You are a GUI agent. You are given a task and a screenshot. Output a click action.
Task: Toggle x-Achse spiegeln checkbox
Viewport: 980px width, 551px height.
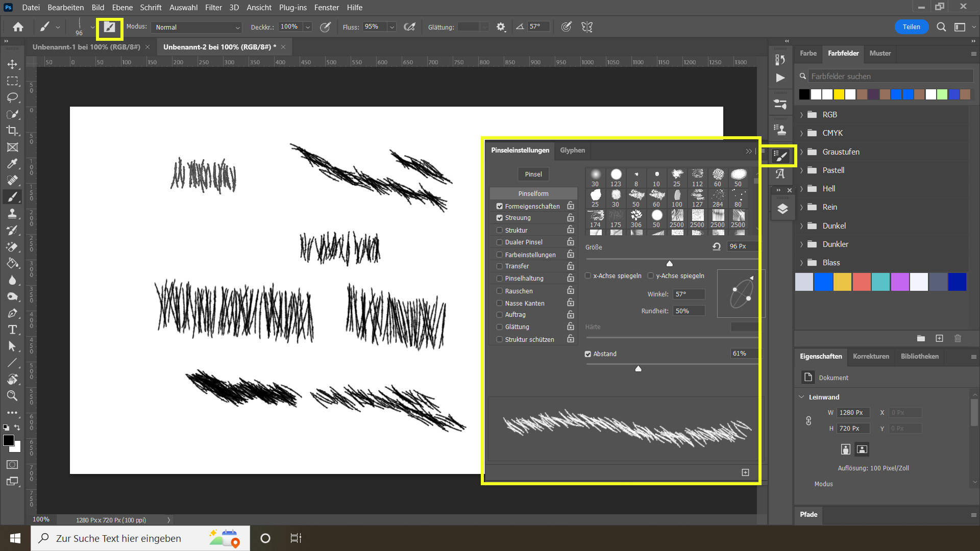[x=588, y=276]
